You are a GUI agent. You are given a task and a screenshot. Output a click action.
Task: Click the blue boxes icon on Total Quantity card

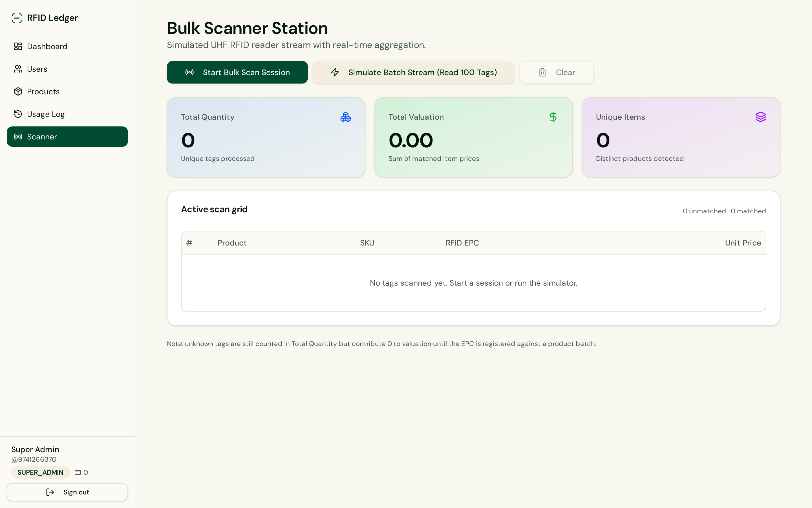coord(346,117)
